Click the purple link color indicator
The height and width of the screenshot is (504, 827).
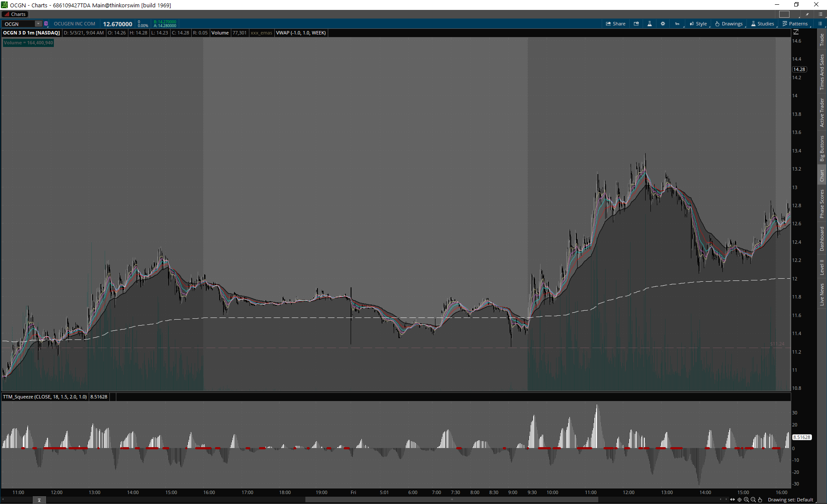click(46, 24)
